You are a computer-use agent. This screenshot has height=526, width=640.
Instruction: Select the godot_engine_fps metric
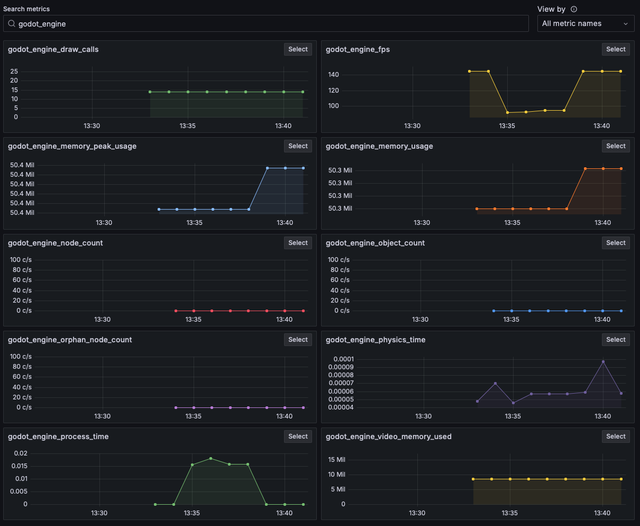tap(616, 49)
